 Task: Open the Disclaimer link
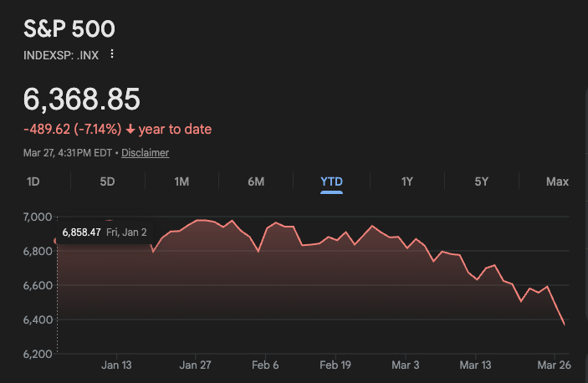[145, 153]
